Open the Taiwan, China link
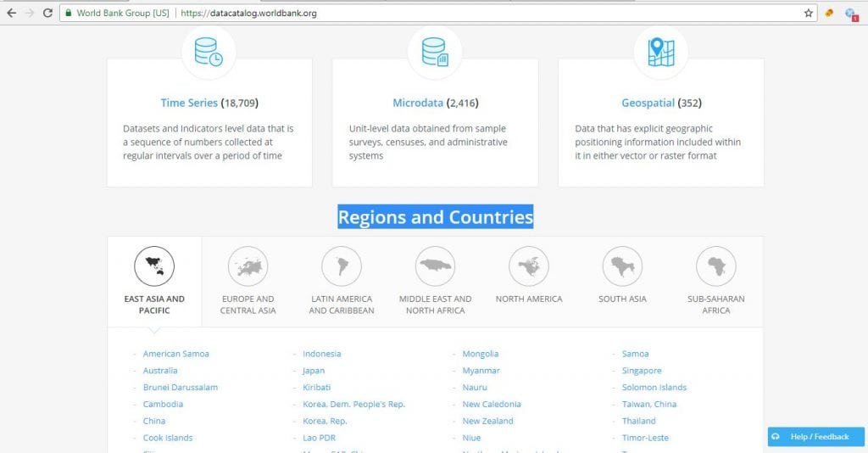The height and width of the screenshot is (453, 868). pos(649,405)
